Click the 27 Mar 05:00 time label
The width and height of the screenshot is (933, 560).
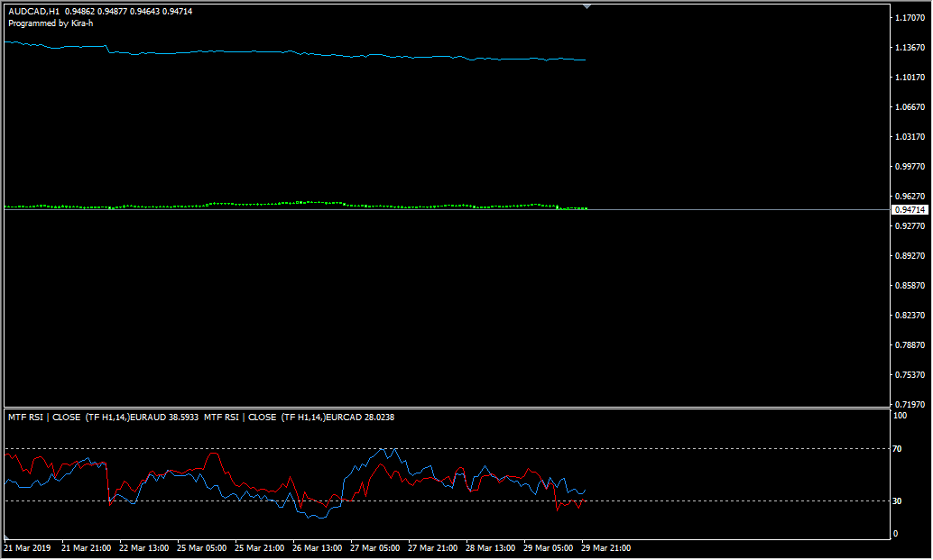pyautogui.click(x=374, y=548)
